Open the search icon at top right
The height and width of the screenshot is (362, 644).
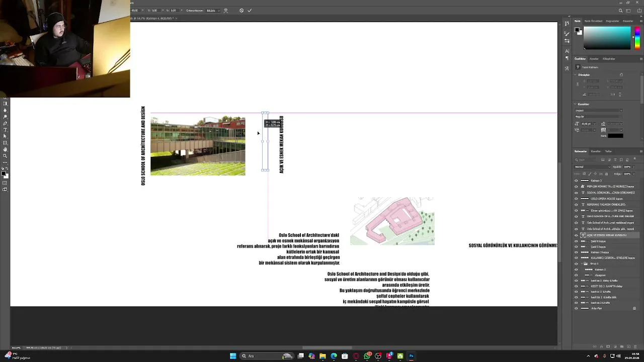tap(621, 11)
